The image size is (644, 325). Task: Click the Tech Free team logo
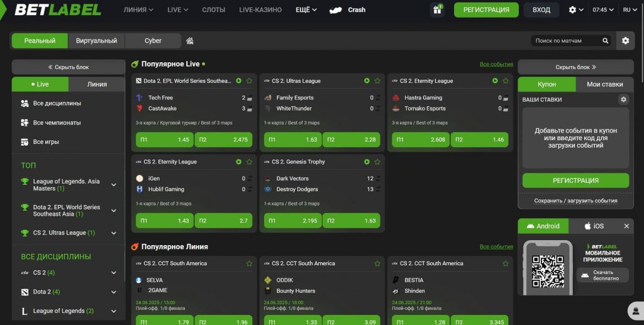(x=140, y=97)
